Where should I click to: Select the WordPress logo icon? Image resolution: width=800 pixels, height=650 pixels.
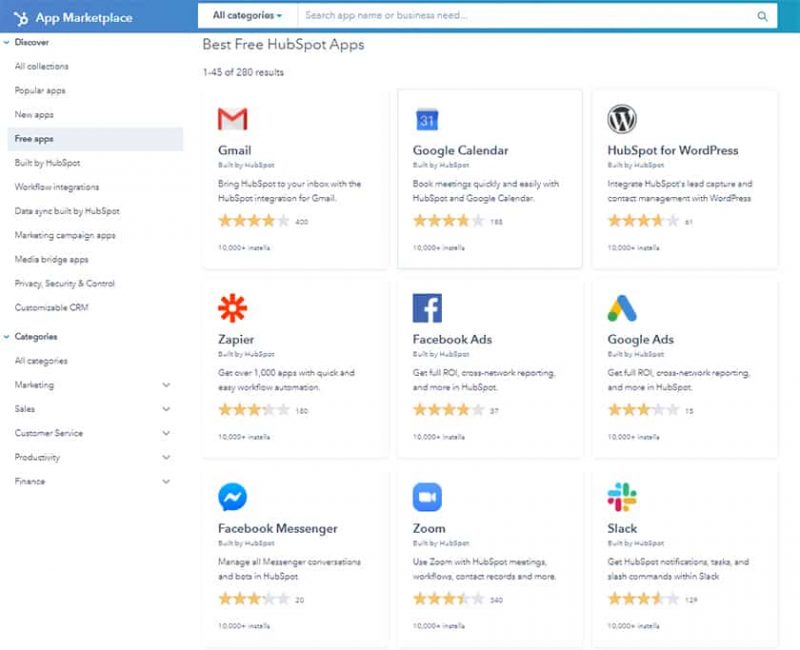(x=622, y=119)
